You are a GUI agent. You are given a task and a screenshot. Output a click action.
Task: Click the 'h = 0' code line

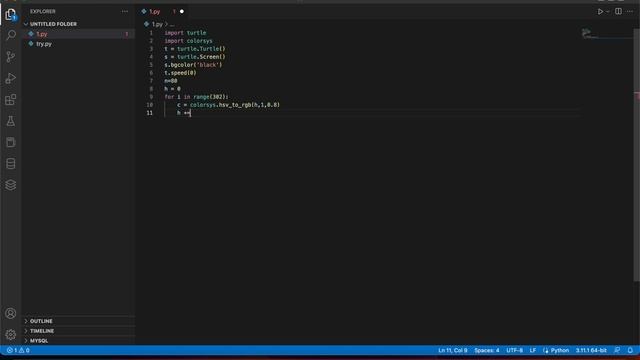click(x=172, y=89)
